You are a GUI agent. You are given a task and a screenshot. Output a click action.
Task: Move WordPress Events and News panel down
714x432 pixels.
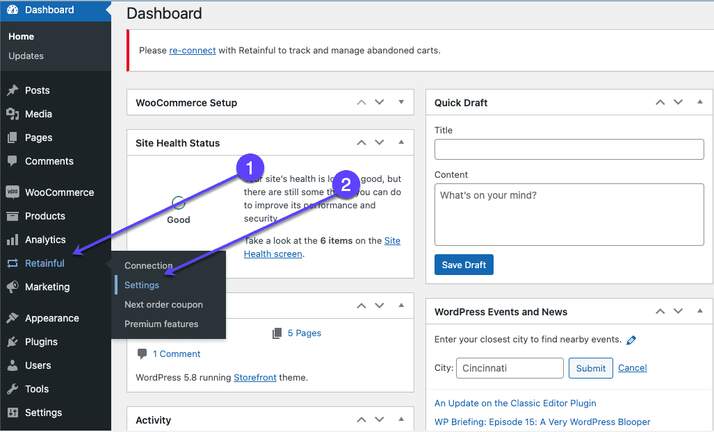(678, 311)
